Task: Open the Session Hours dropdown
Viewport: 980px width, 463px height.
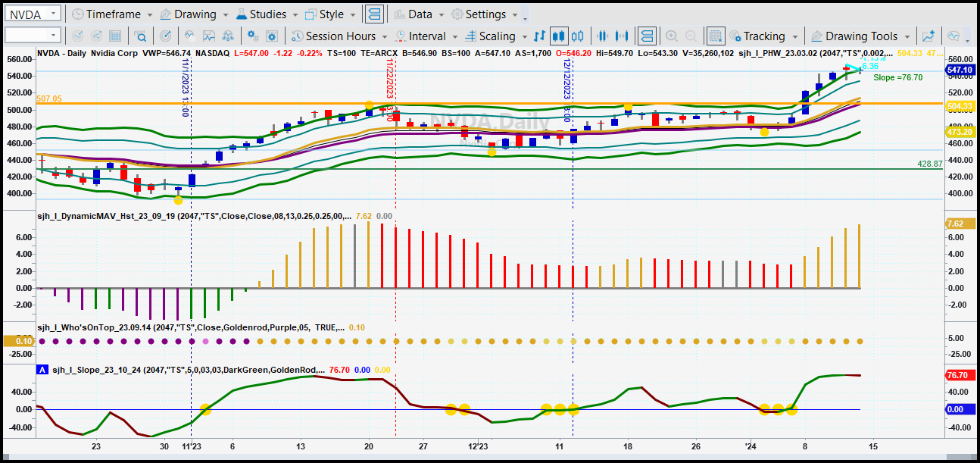Action: click(x=339, y=36)
